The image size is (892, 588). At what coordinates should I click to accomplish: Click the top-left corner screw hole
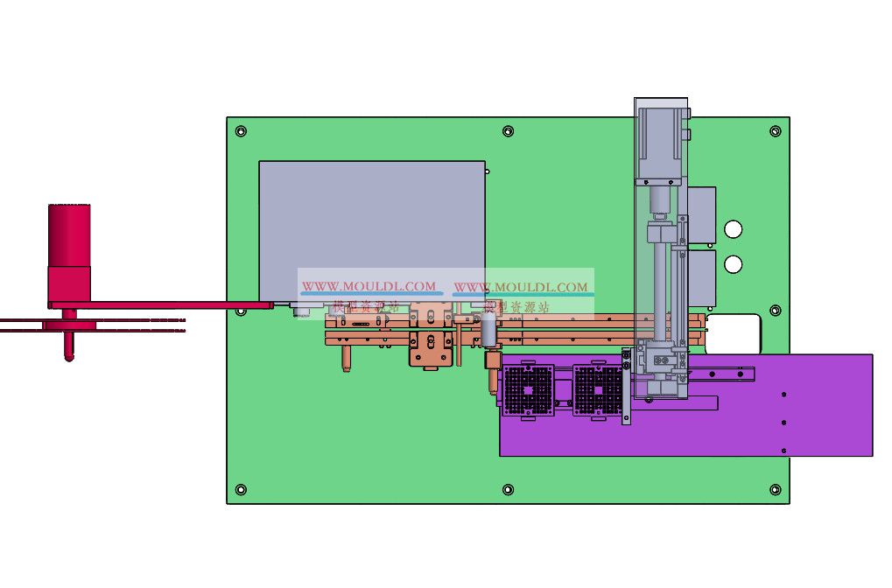[241, 131]
